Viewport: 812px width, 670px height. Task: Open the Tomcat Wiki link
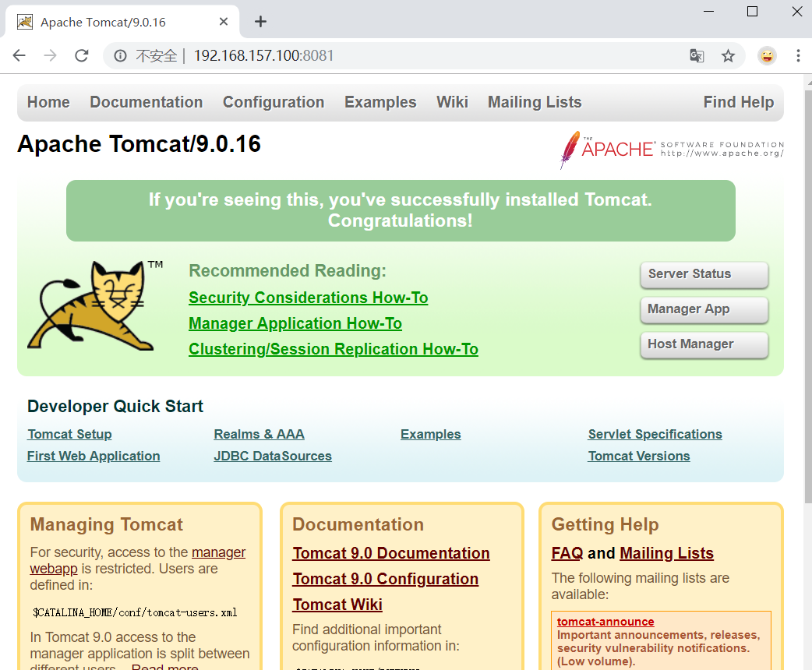(x=337, y=605)
